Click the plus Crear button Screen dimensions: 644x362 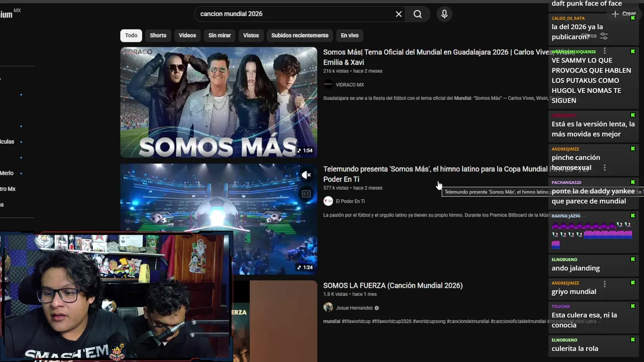tap(624, 14)
